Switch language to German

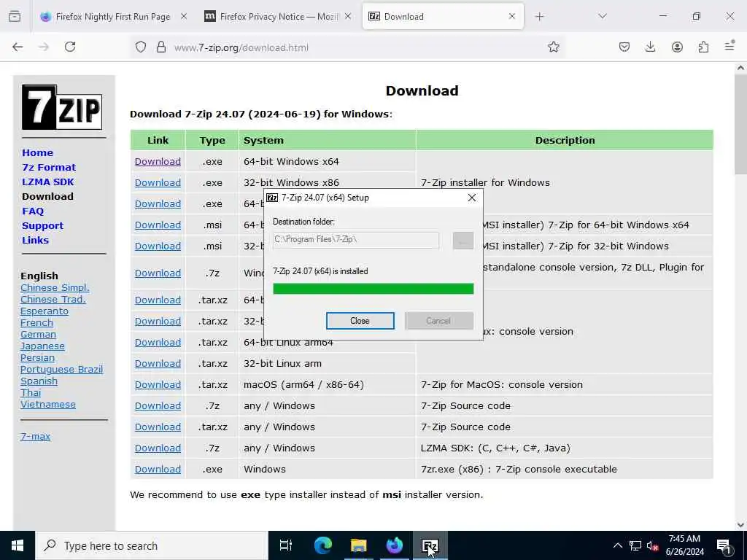38,334
